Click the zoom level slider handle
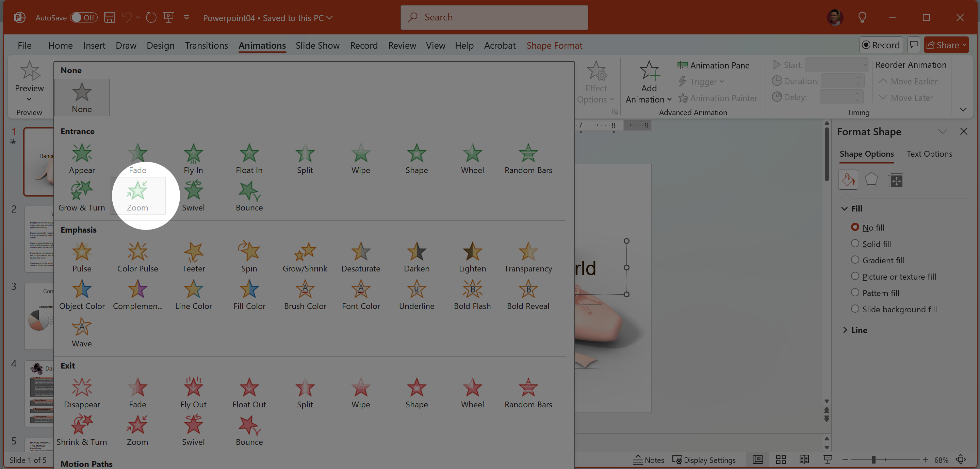980x469 pixels. coord(873,460)
